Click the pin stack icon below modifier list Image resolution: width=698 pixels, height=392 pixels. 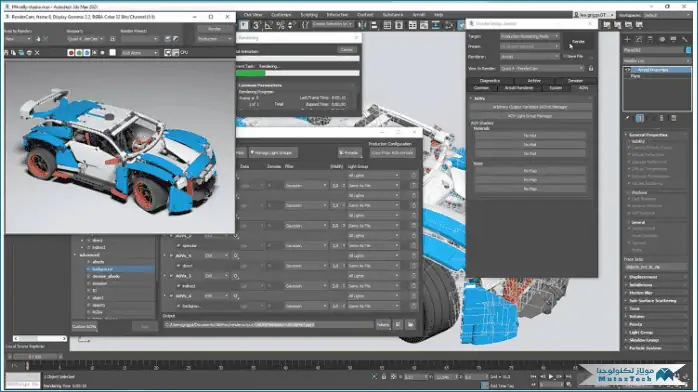tap(627, 118)
